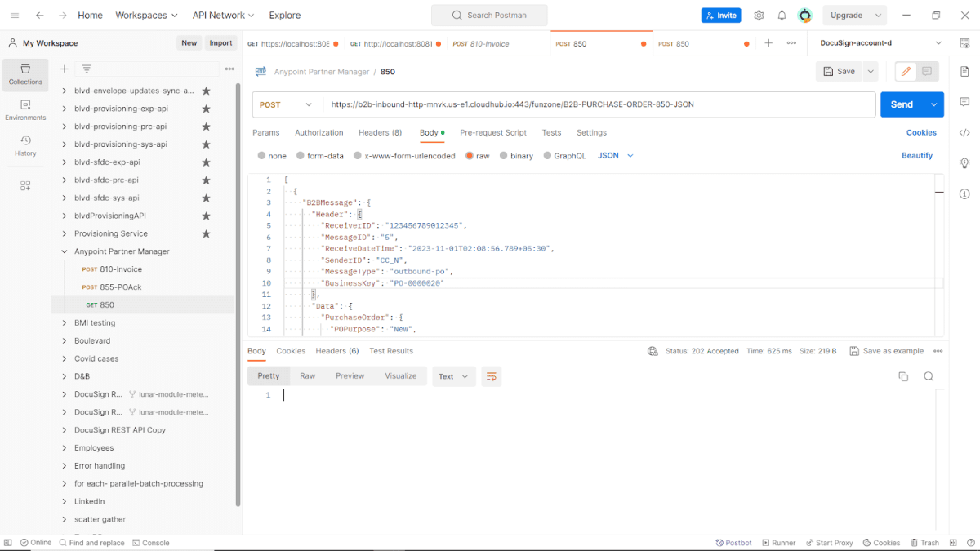Click the Beautify link

point(917,156)
